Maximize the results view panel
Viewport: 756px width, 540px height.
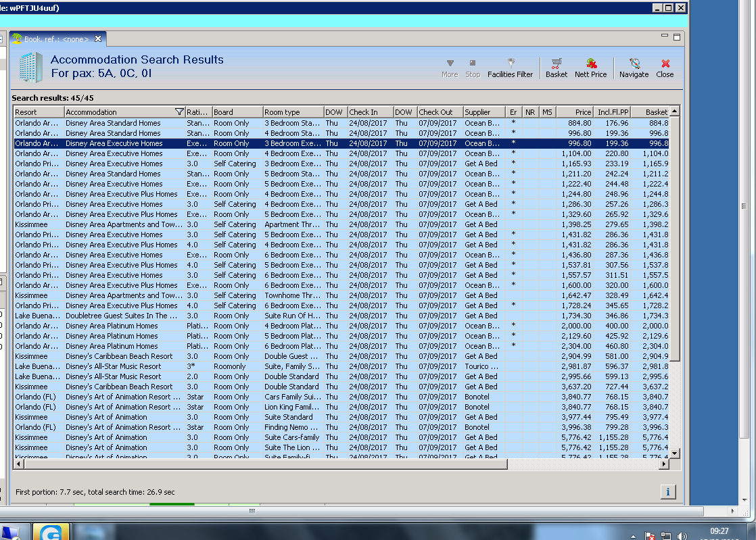pyautogui.click(x=677, y=36)
